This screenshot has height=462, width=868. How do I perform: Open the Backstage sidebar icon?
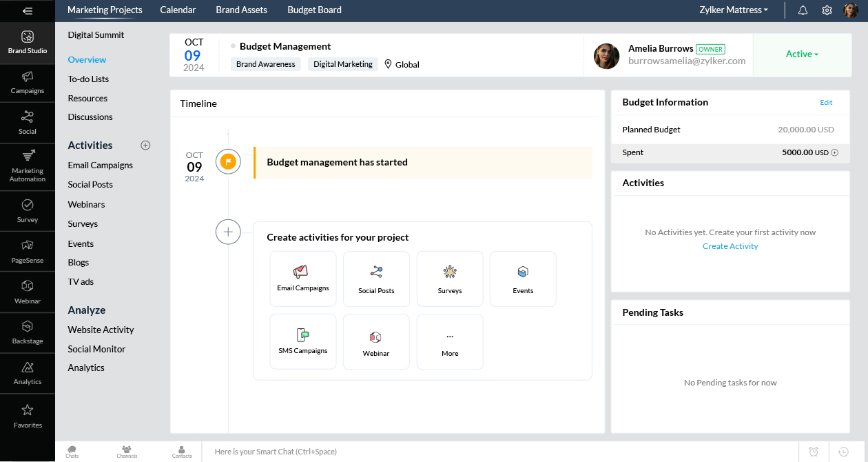pyautogui.click(x=28, y=332)
